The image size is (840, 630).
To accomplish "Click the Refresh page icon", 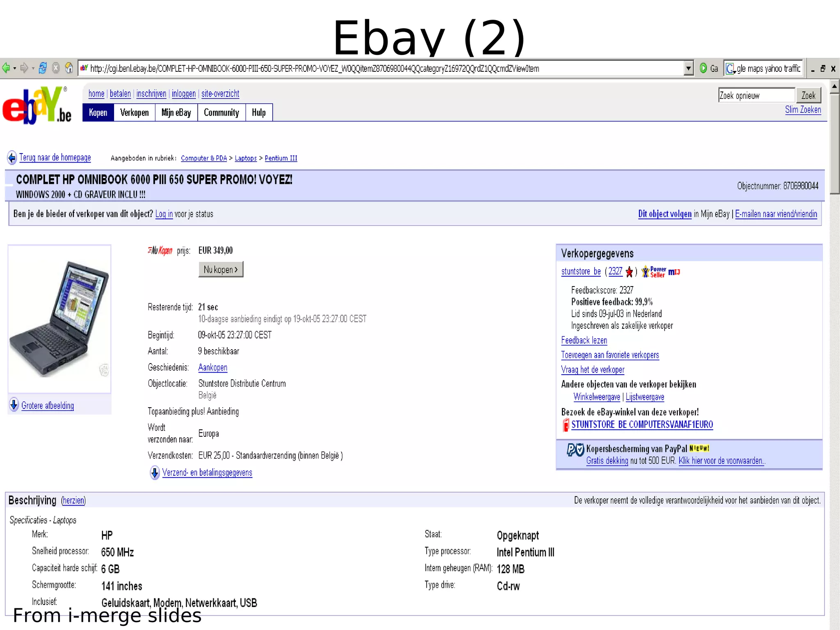I will click(43, 68).
